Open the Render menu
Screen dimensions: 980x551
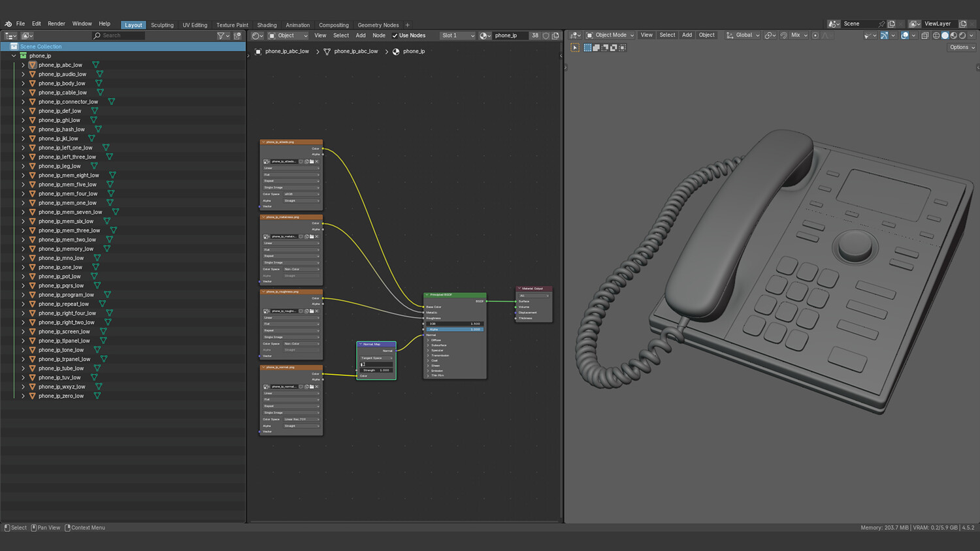pyautogui.click(x=56, y=24)
